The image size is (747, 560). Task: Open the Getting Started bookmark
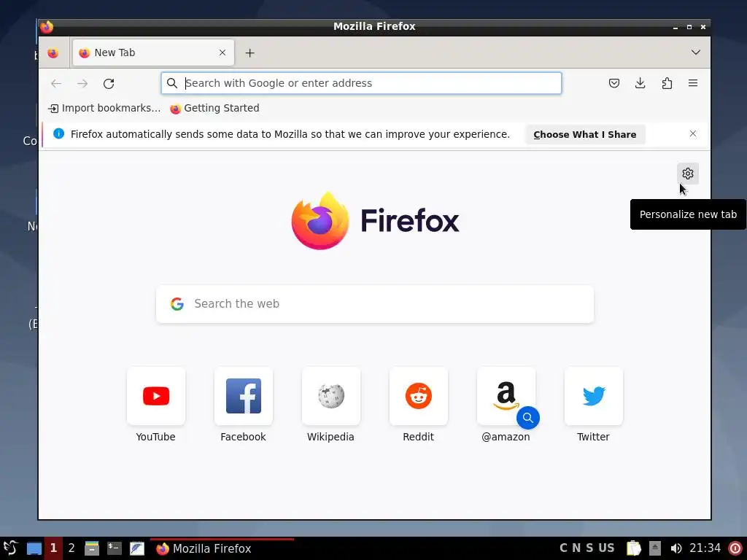[215, 108]
